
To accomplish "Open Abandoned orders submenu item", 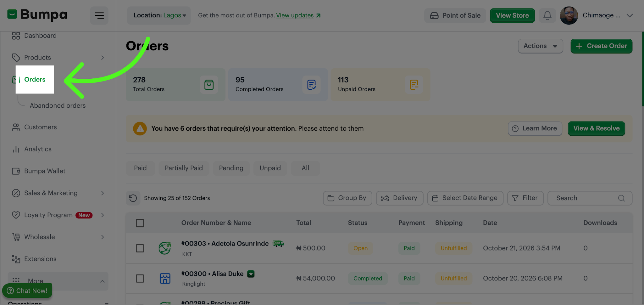I will (58, 105).
